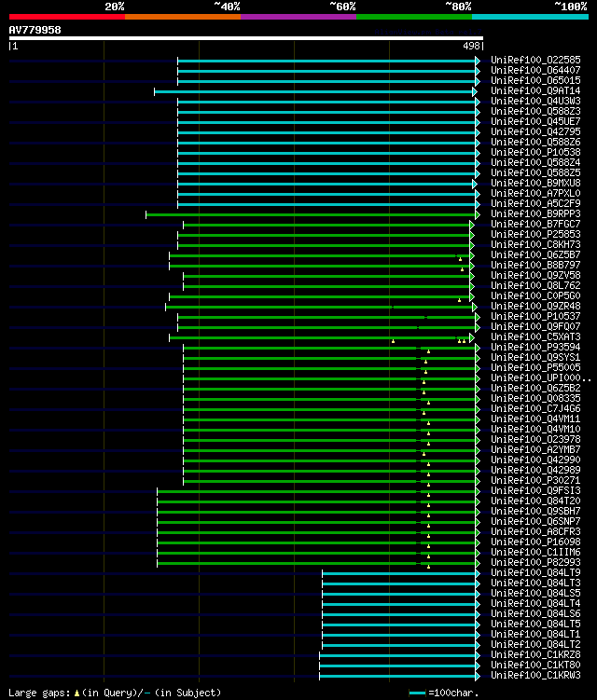Screen dimensions: 597x700
Task: Open hit UniRef100_Q08335
Action: [535, 399]
